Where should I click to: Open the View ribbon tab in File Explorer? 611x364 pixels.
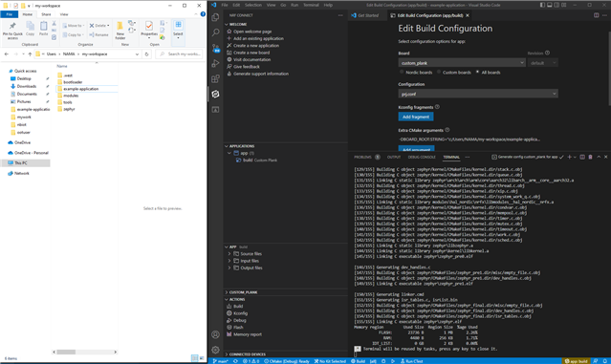(x=64, y=14)
